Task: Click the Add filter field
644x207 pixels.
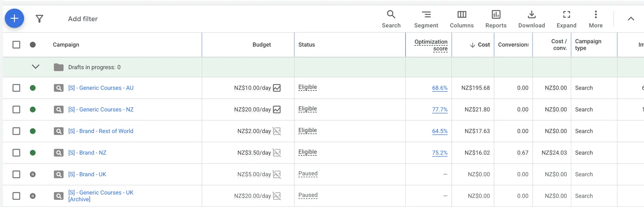Action: point(83,19)
